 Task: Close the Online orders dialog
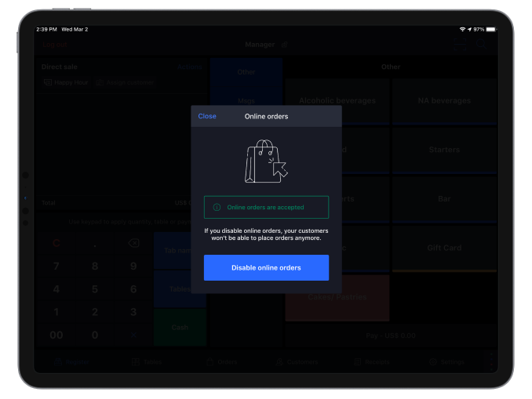coord(207,116)
